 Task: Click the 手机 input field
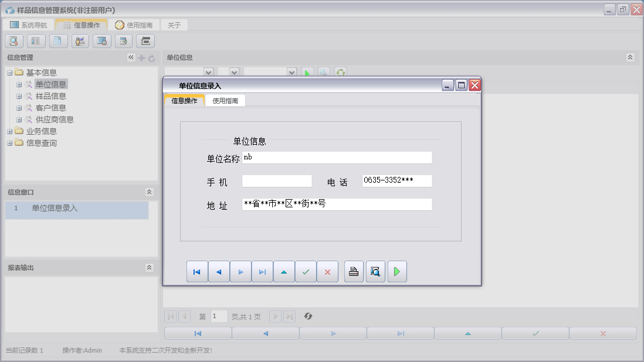coord(277,181)
